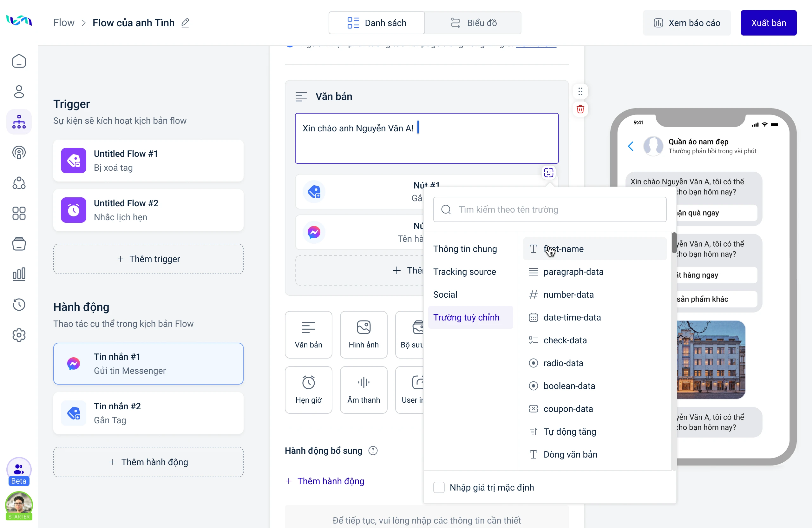Click Thêm trigger dashed button
812x528 pixels.
click(148, 259)
